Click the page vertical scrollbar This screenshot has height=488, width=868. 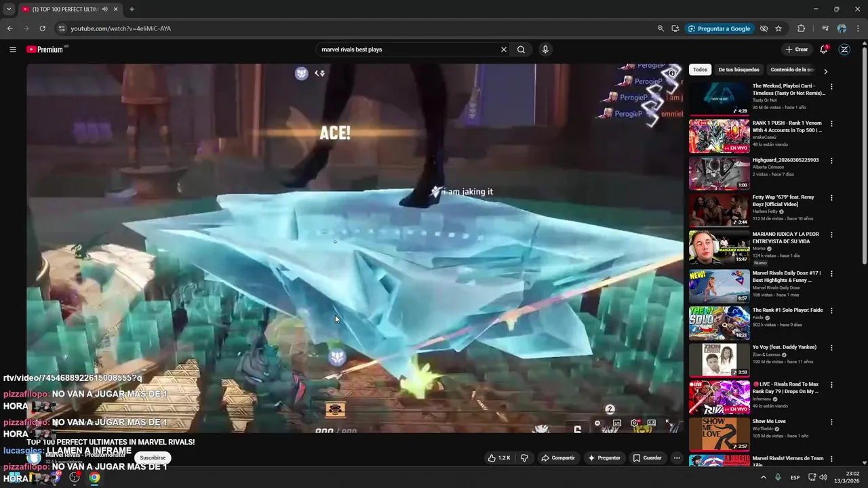[x=864, y=156]
